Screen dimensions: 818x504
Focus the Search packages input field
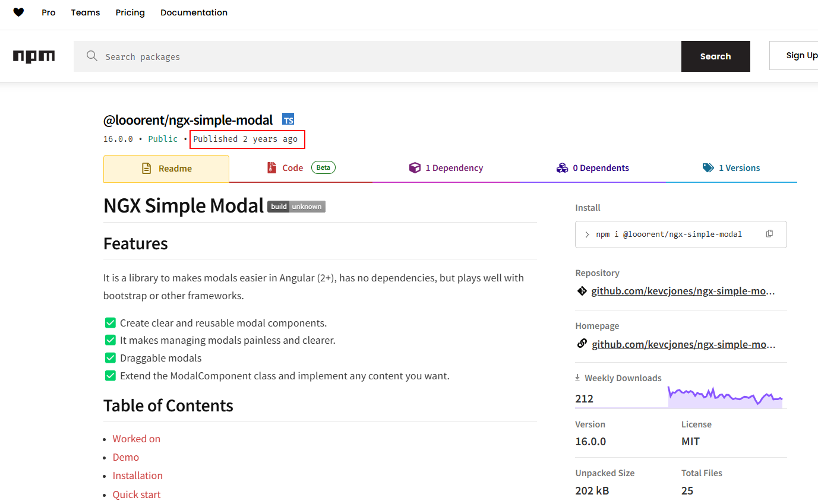(377, 56)
